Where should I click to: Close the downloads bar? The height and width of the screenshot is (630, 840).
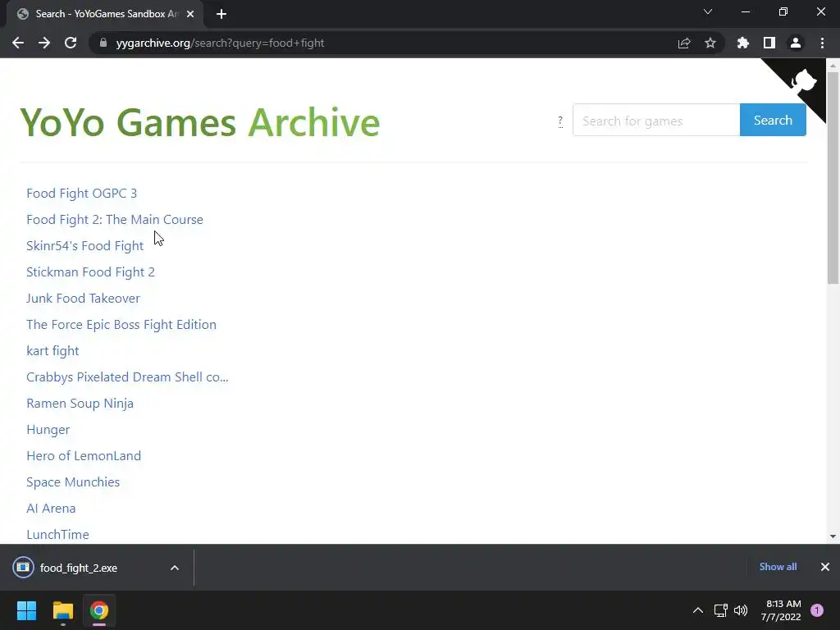[x=825, y=567]
